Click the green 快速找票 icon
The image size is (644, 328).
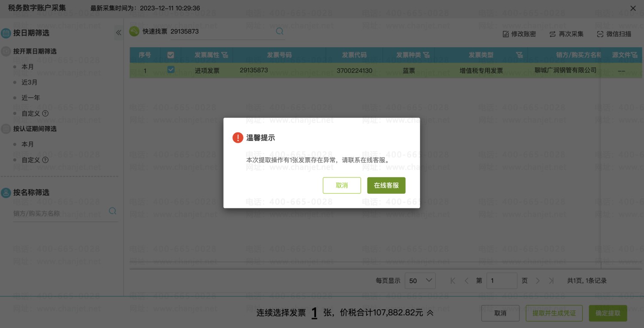(134, 31)
